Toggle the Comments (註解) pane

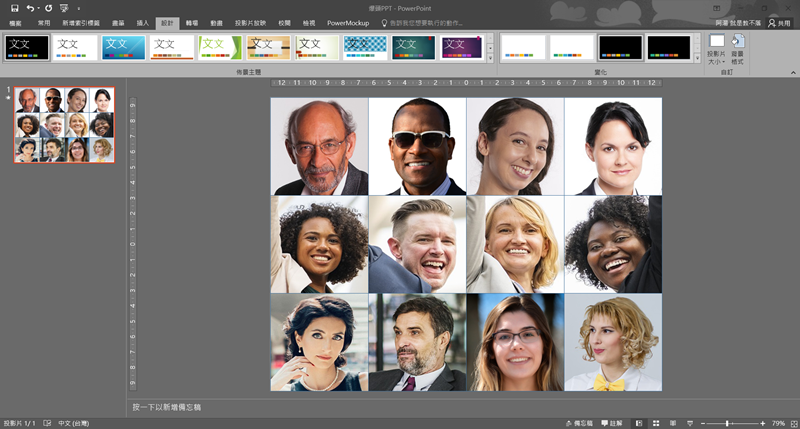click(x=615, y=423)
